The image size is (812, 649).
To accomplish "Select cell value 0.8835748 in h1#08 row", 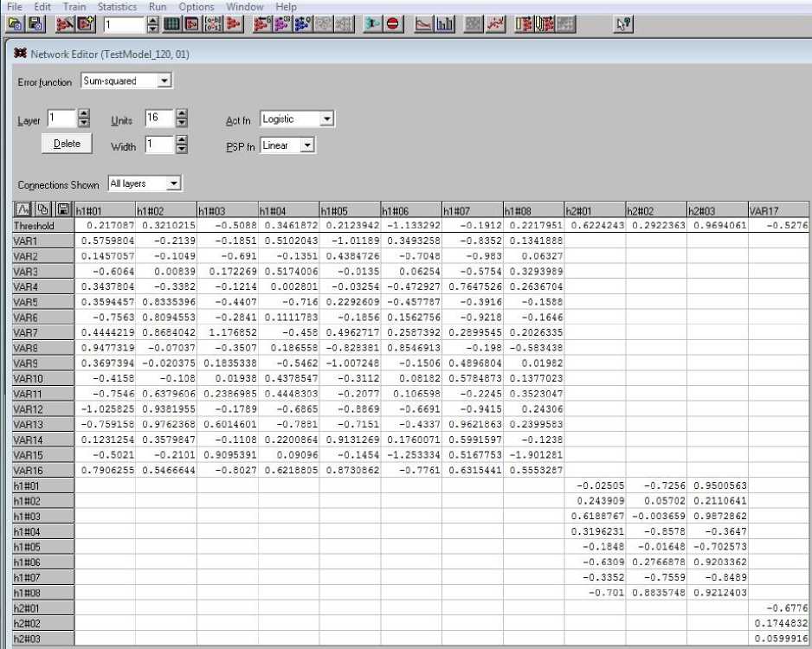I will (656, 593).
